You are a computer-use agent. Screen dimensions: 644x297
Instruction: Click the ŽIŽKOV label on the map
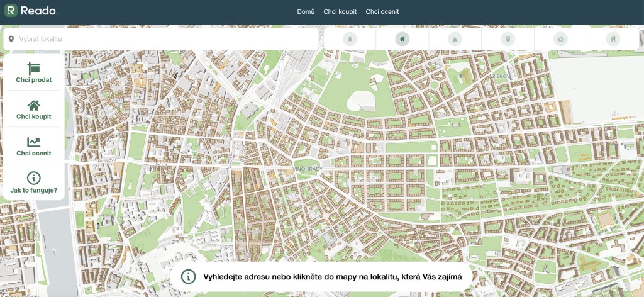(501, 76)
